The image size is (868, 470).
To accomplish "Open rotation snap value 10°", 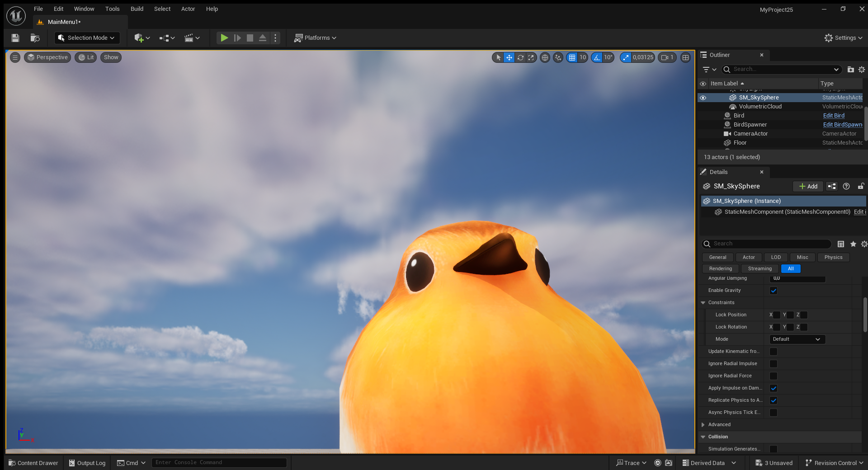I will (609, 57).
